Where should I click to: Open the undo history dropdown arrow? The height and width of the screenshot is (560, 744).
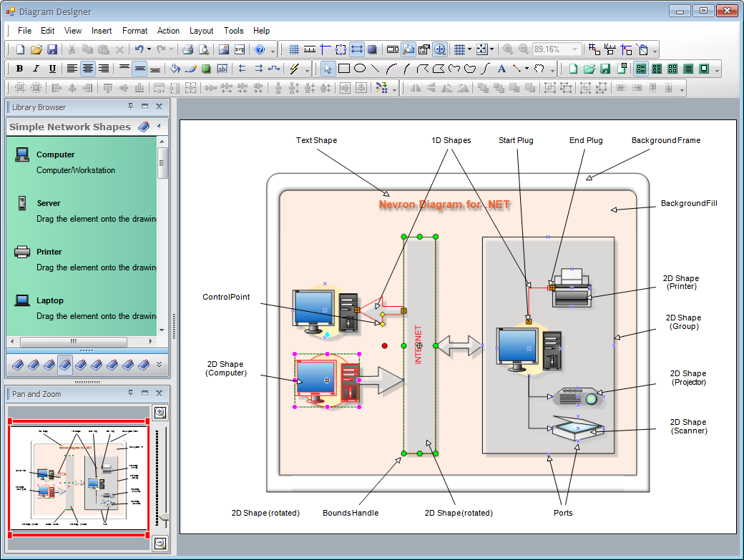click(x=149, y=49)
